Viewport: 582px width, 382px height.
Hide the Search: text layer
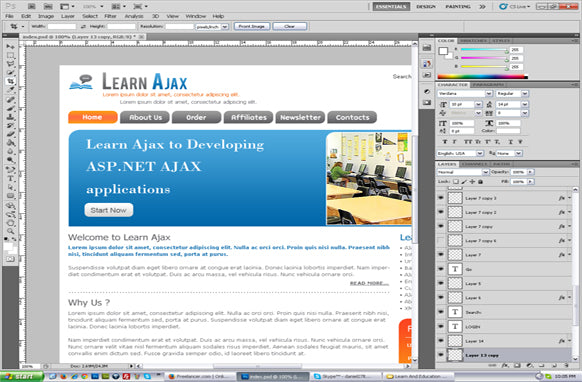click(x=441, y=312)
